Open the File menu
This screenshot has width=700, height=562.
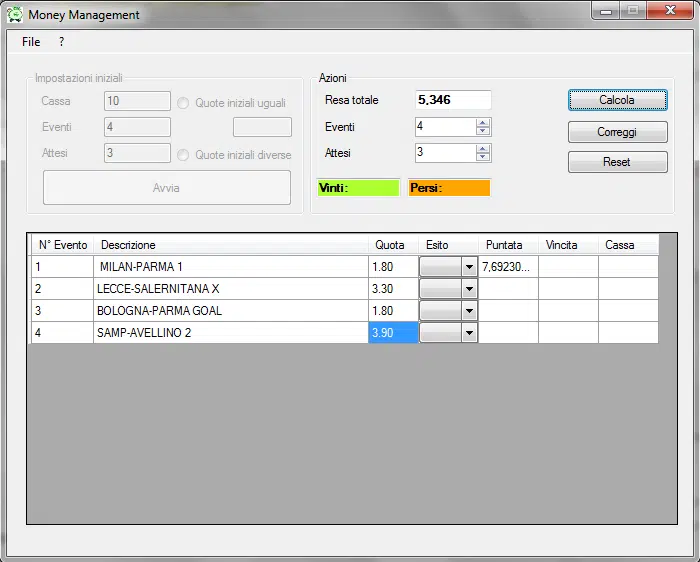31,42
